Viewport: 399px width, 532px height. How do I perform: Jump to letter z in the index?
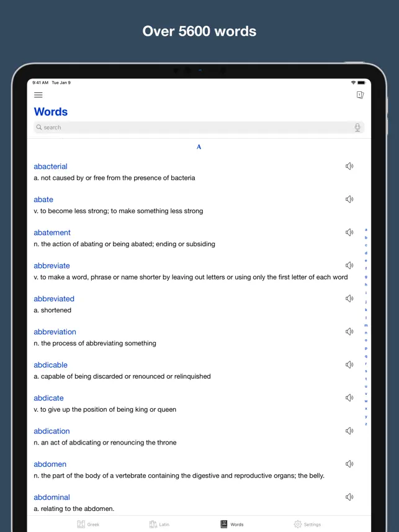pyautogui.click(x=365, y=423)
